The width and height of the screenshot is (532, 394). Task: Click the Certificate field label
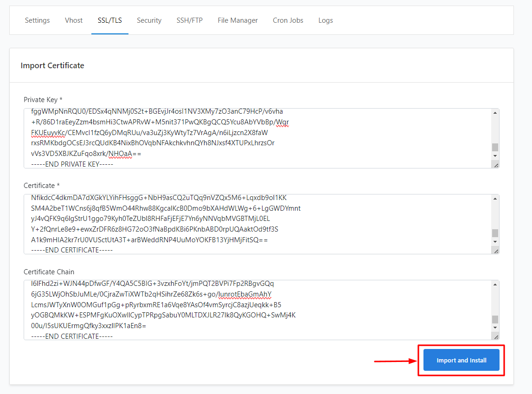(x=41, y=185)
